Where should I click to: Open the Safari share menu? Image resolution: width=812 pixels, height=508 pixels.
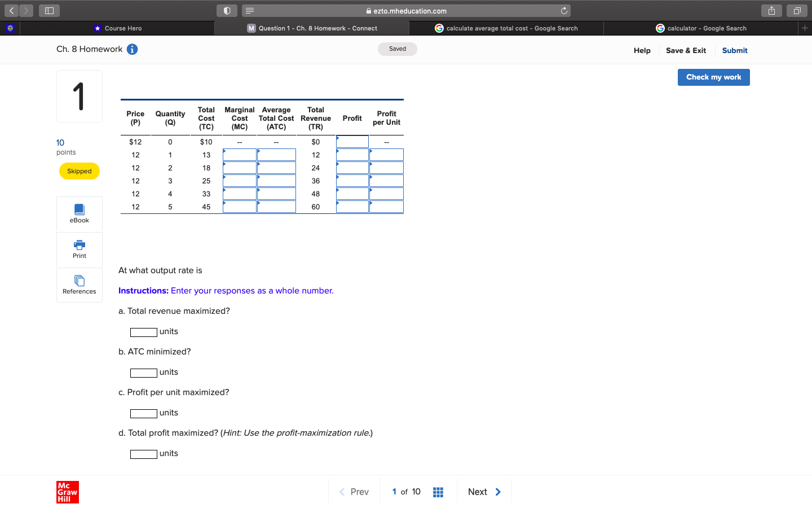[x=771, y=10]
